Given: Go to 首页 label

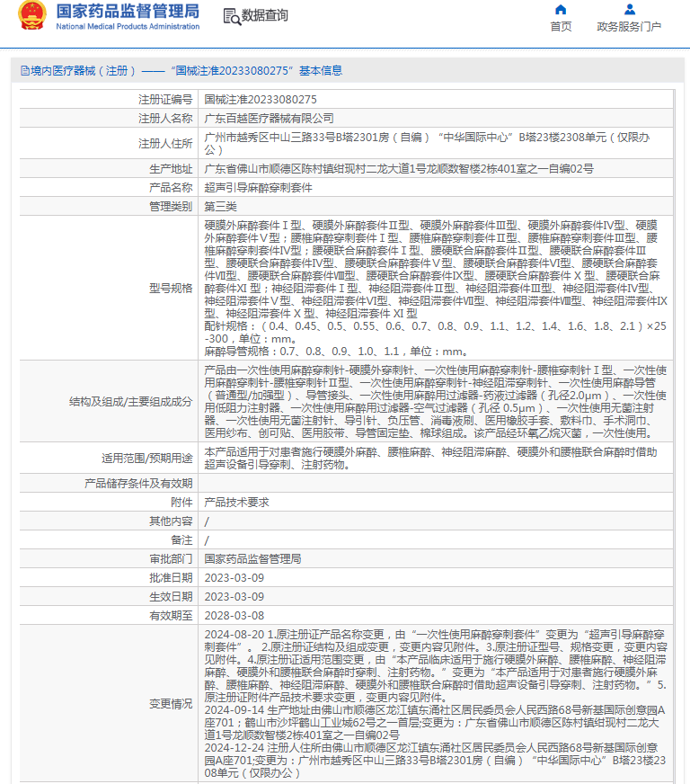Looking at the screenshot, I should pos(561,26).
